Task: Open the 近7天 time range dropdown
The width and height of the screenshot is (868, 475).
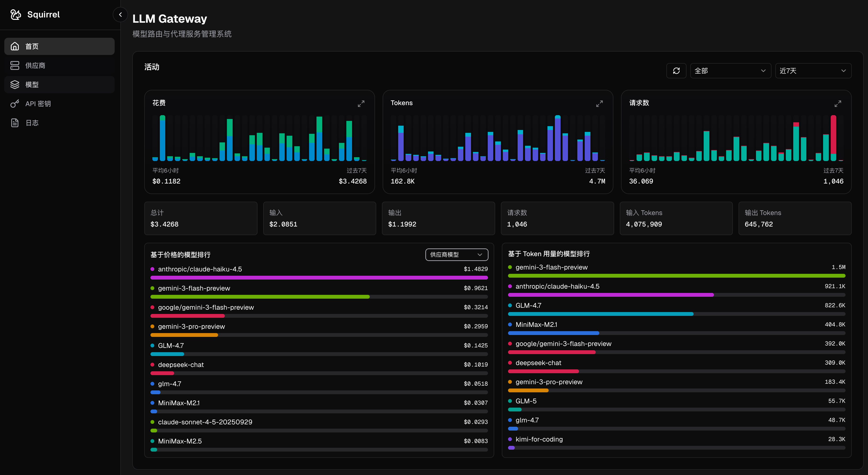Action: [x=813, y=70]
